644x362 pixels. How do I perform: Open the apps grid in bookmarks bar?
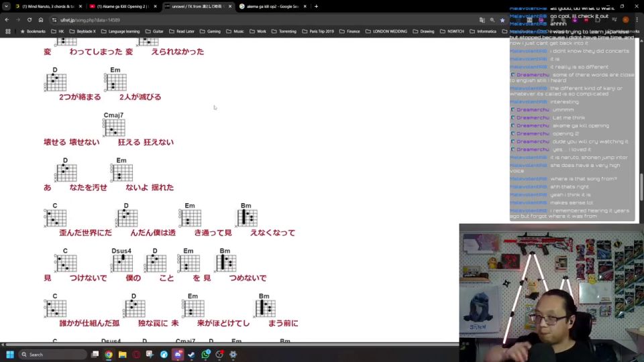coord(8,32)
